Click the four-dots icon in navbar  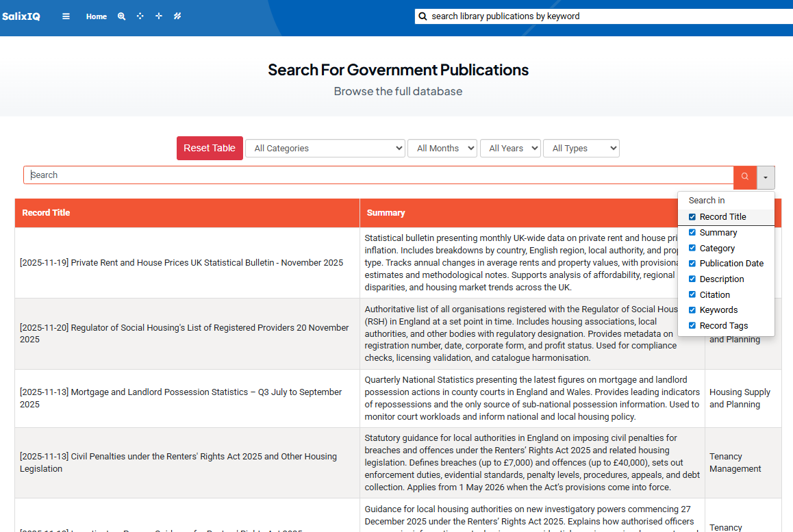tap(140, 16)
